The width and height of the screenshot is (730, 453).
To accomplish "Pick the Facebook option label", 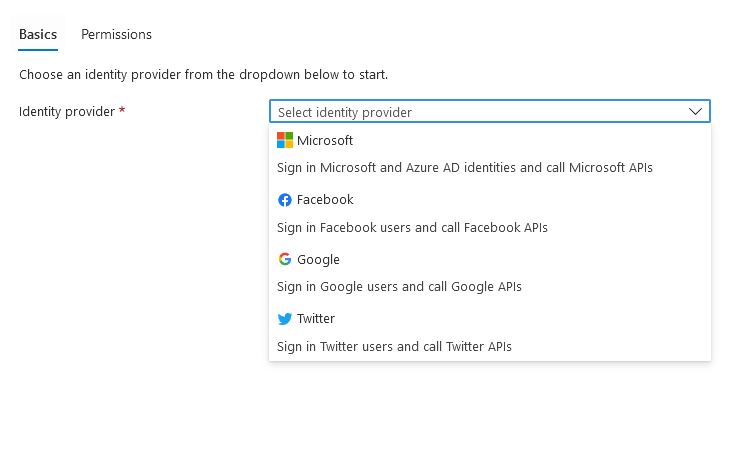I will [325, 200].
